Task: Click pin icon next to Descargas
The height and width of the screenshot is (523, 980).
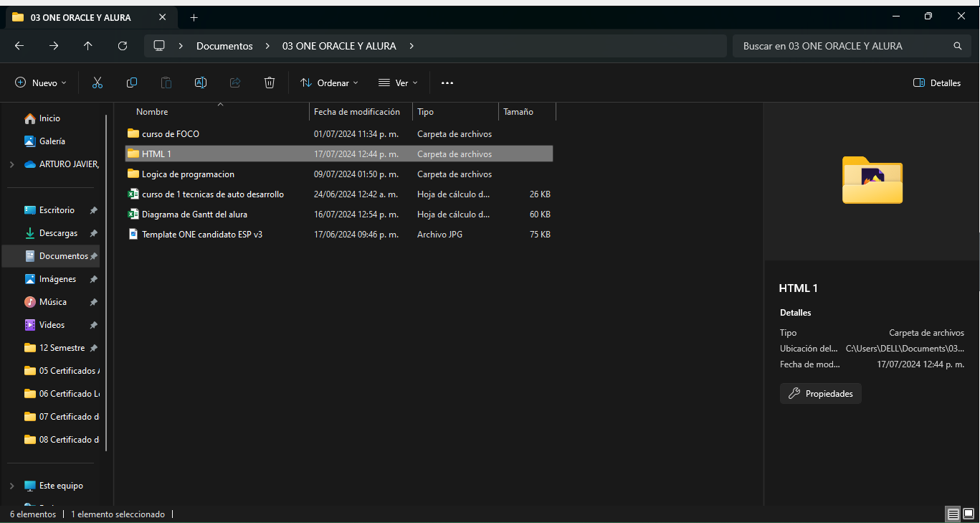Action: pyautogui.click(x=93, y=233)
